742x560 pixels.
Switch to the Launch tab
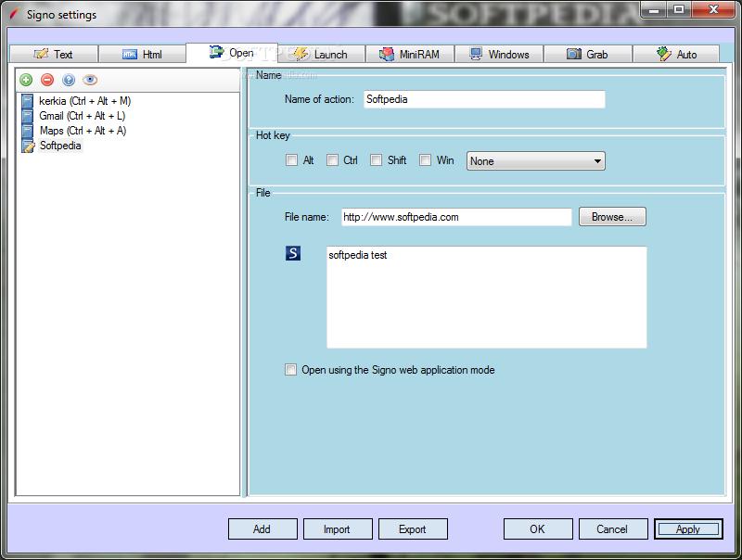tap(321, 55)
